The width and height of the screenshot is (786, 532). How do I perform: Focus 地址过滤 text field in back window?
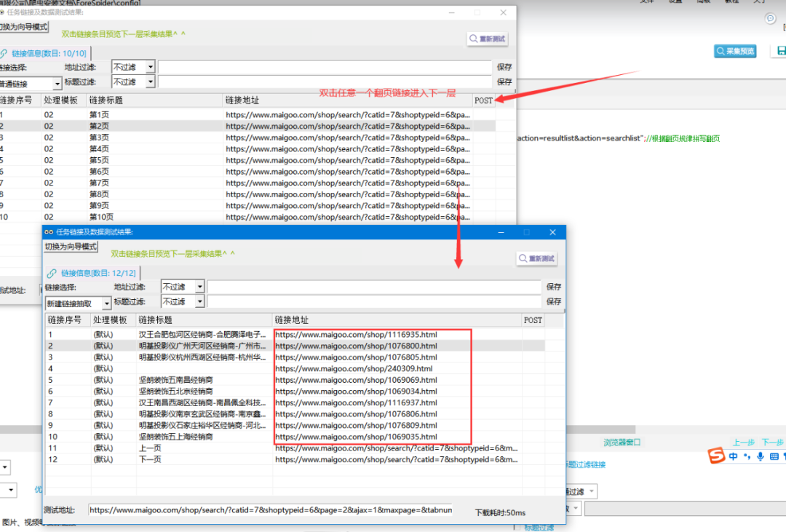point(325,67)
